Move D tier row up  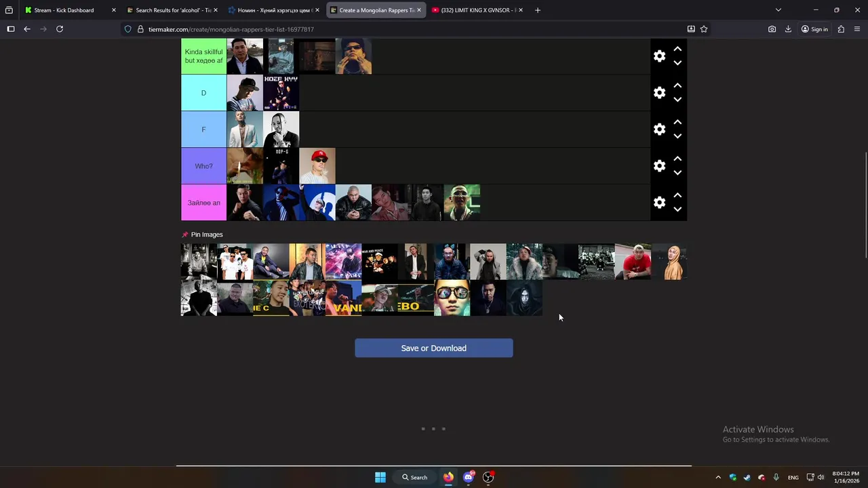[x=677, y=86]
